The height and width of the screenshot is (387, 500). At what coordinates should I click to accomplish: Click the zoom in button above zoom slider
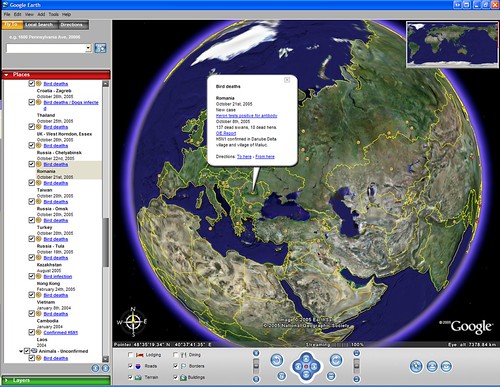click(256, 353)
